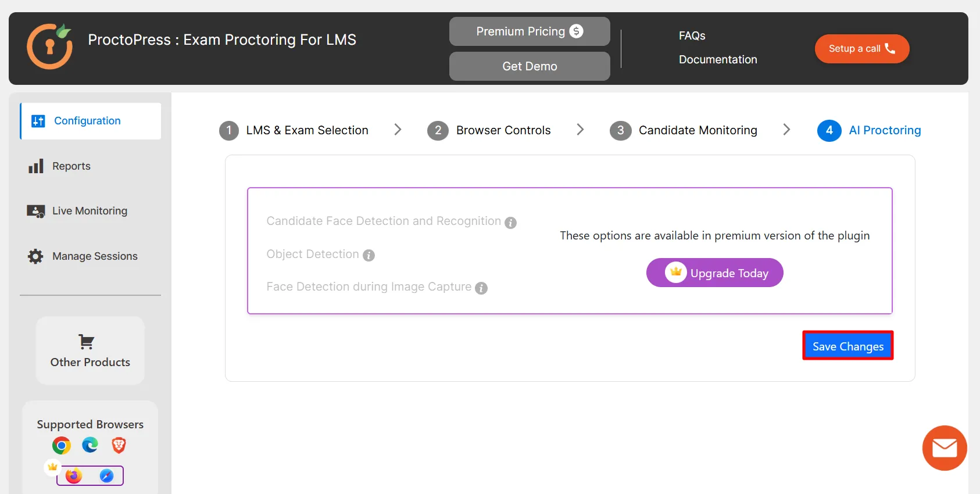Select the AI Proctoring step
This screenshot has width=980, height=494.
(885, 130)
